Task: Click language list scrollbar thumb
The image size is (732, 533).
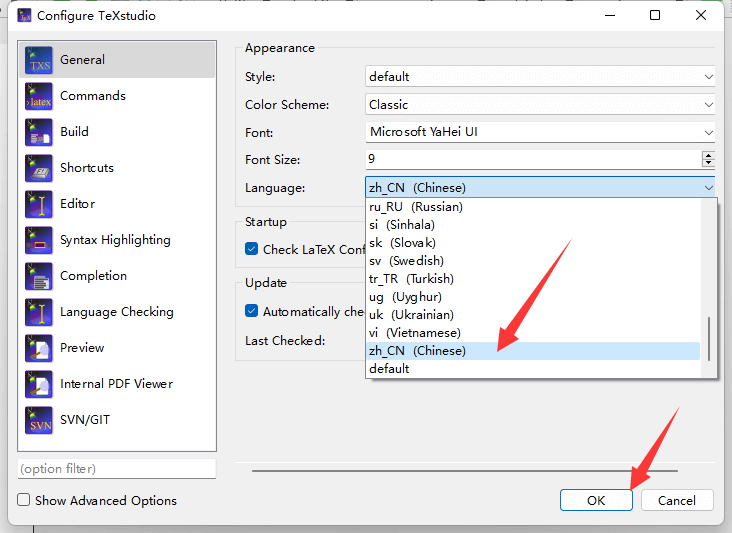Action: pyautogui.click(x=709, y=339)
